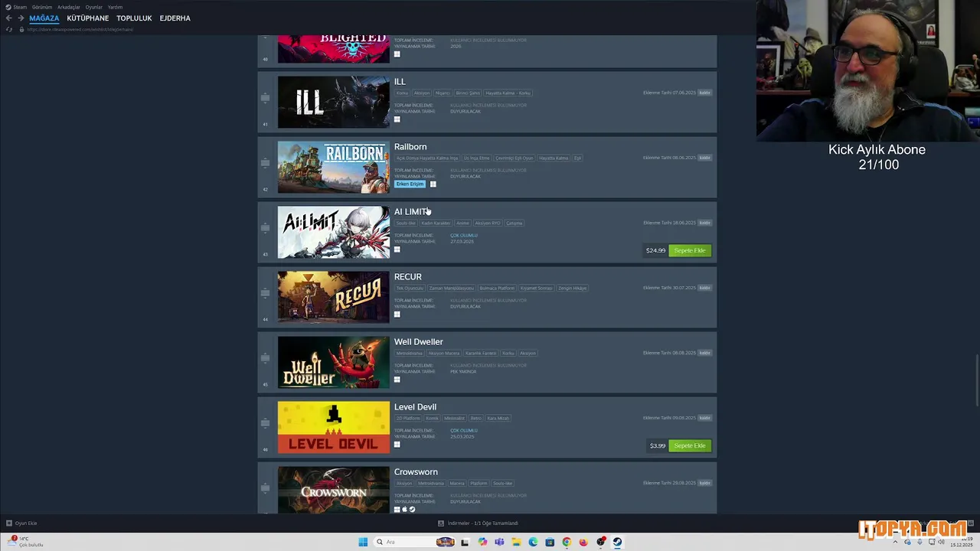The width and height of the screenshot is (980, 551).
Task: Open the Well Dweller capsule image
Action: coord(333,362)
